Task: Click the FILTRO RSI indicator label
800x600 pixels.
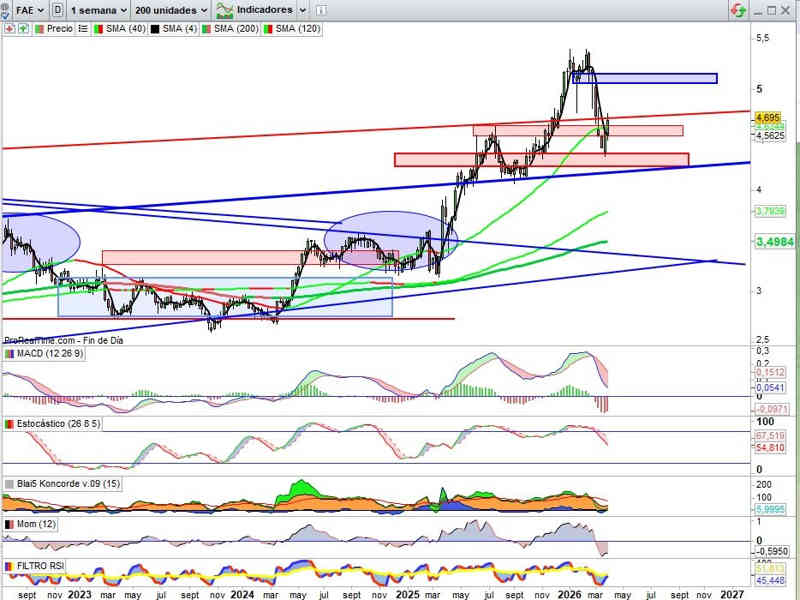Action: [41, 566]
